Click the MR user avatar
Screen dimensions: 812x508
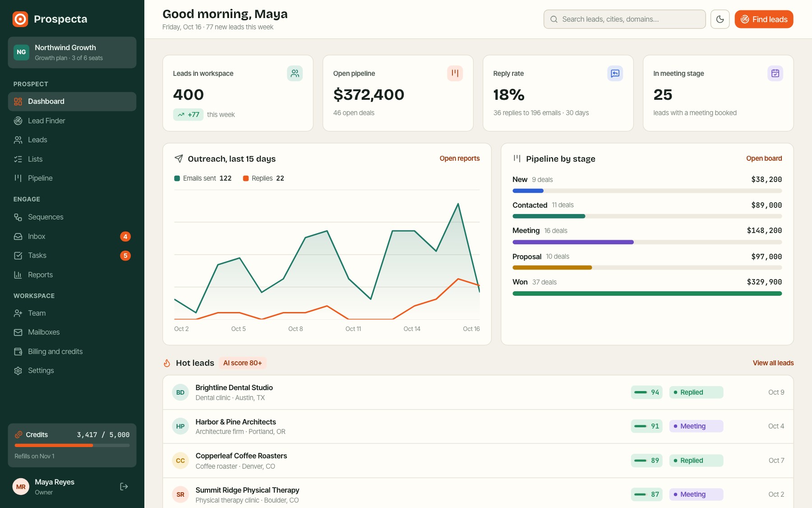pos(21,487)
